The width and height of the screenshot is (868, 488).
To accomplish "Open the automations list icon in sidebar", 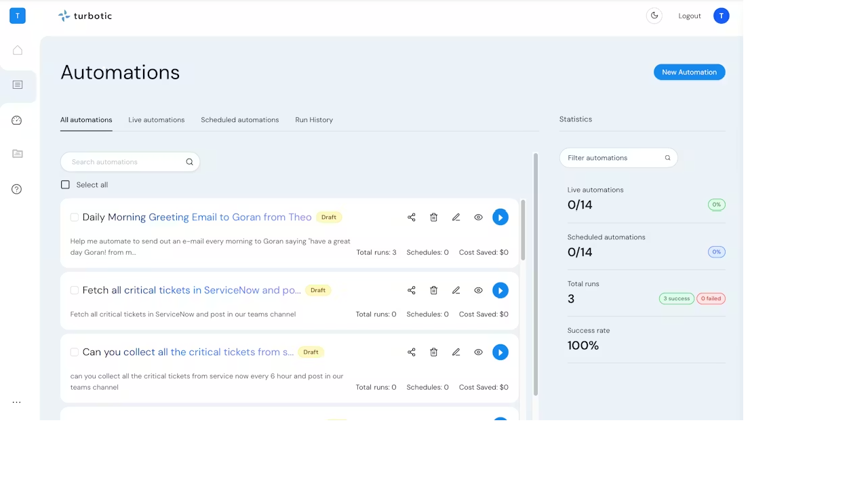I will 18,85.
